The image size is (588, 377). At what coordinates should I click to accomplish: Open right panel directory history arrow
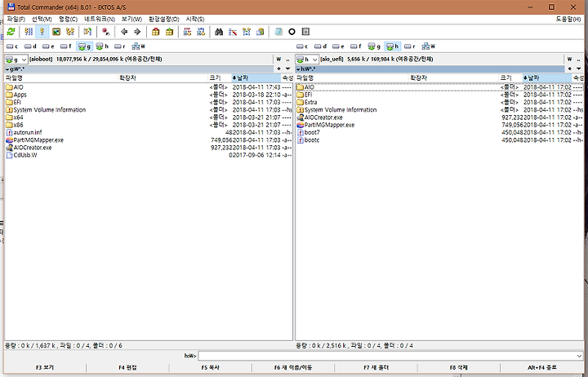pos(579,69)
